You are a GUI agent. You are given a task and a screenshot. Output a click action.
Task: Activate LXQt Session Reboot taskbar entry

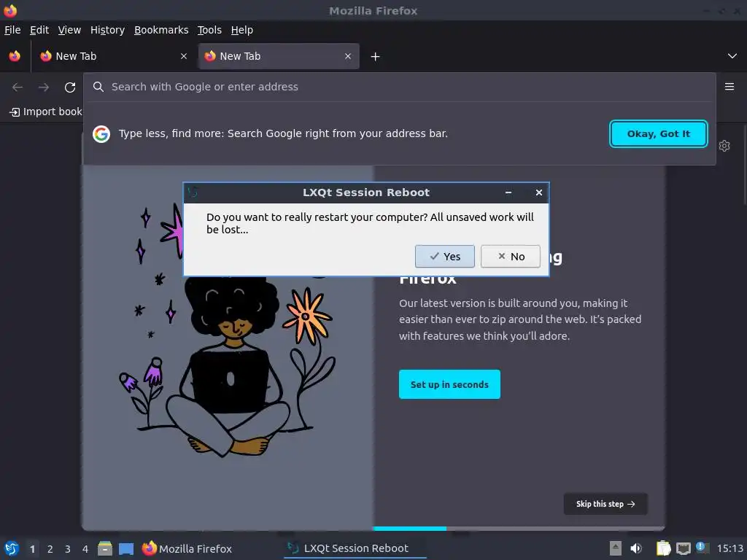pyautogui.click(x=355, y=548)
